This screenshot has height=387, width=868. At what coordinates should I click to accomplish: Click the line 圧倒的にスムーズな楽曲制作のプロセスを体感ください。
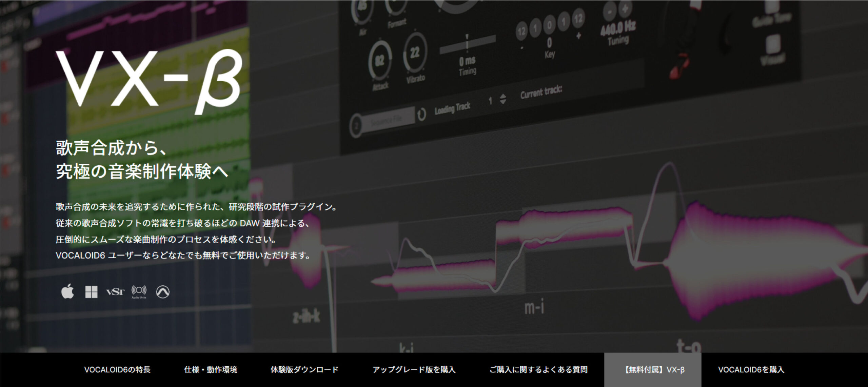[x=166, y=239]
